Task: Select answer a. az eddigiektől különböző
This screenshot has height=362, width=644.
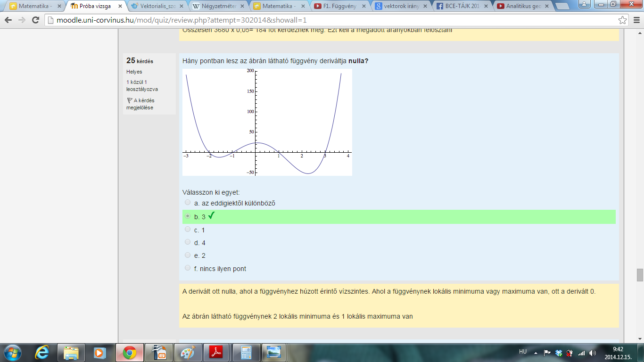Action: [188, 203]
